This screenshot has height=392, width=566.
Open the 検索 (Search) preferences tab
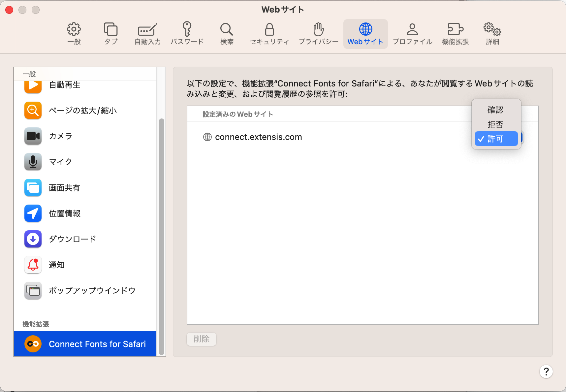227,34
